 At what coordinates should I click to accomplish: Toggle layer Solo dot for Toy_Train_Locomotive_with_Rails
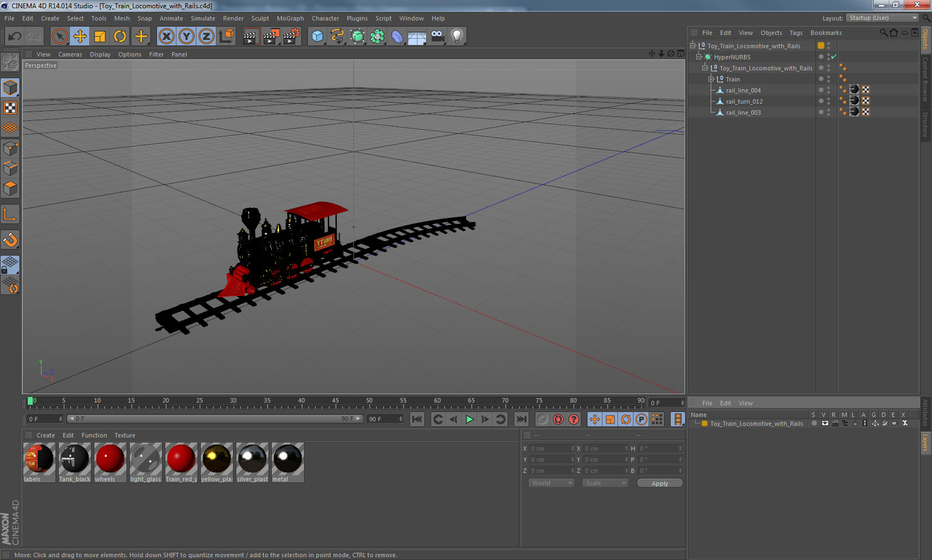pyautogui.click(x=814, y=423)
